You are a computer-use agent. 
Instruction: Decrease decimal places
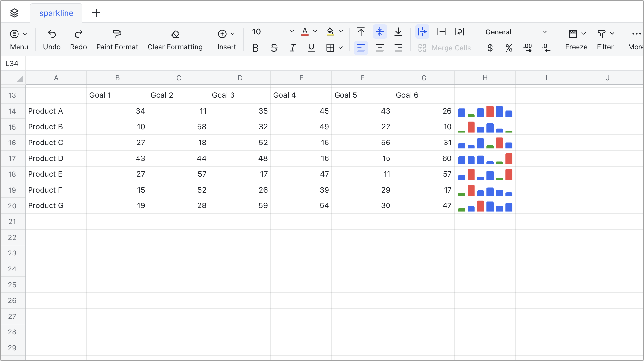[547, 48]
